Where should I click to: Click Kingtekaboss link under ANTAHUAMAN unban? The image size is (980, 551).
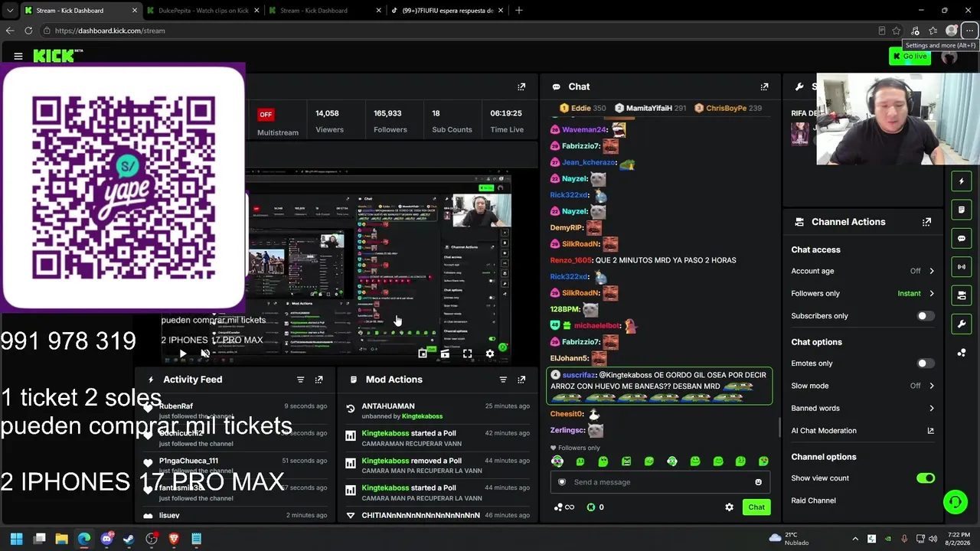[422, 416]
